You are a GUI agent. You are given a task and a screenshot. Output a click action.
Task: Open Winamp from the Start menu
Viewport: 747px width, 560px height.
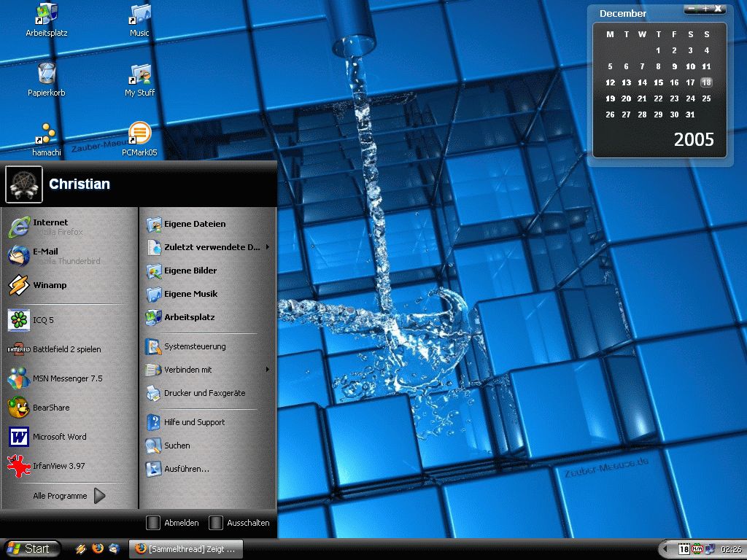tap(49, 285)
